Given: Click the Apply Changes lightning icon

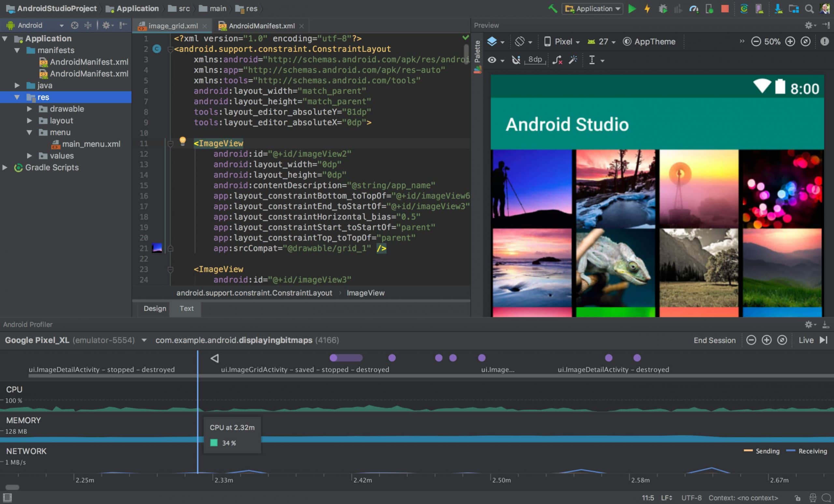Looking at the screenshot, I should 646,8.
